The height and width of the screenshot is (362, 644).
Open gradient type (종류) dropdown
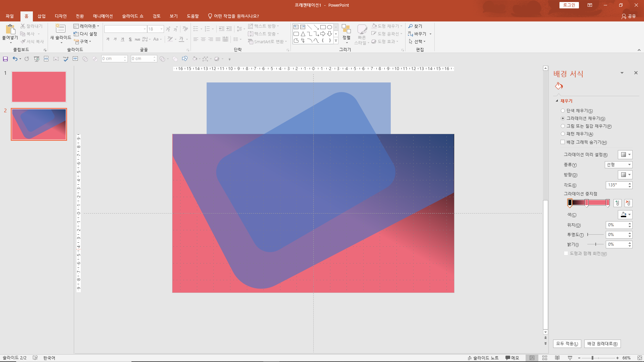click(x=619, y=165)
